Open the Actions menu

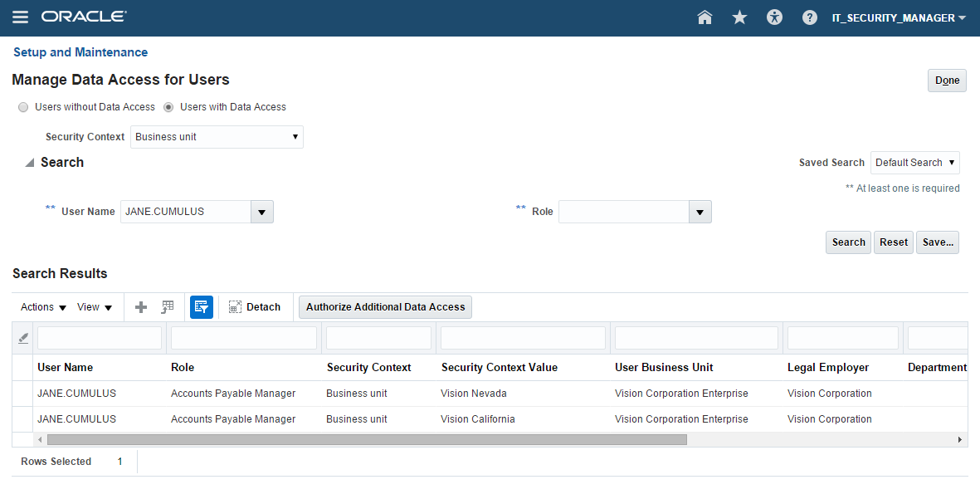tap(43, 307)
